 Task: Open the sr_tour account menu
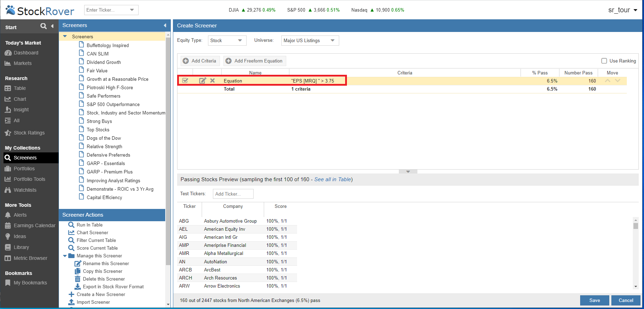point(623,10)
